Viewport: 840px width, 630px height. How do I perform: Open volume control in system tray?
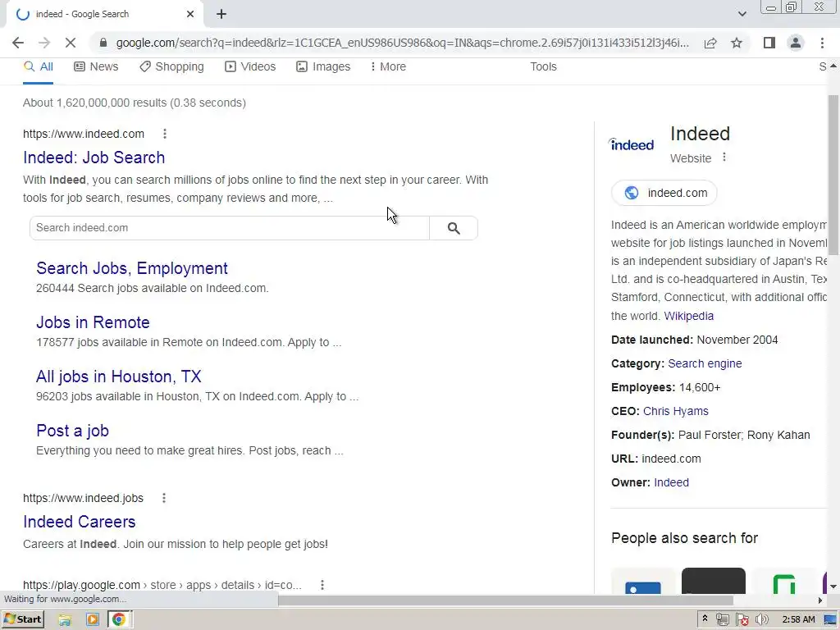pyautogui.click(x=761, y=620)
